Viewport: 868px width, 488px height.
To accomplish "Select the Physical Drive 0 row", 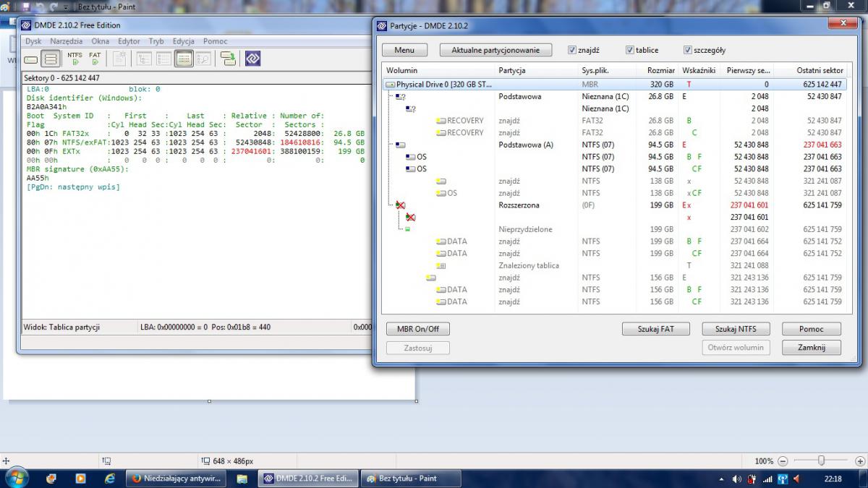I will 615,85.
